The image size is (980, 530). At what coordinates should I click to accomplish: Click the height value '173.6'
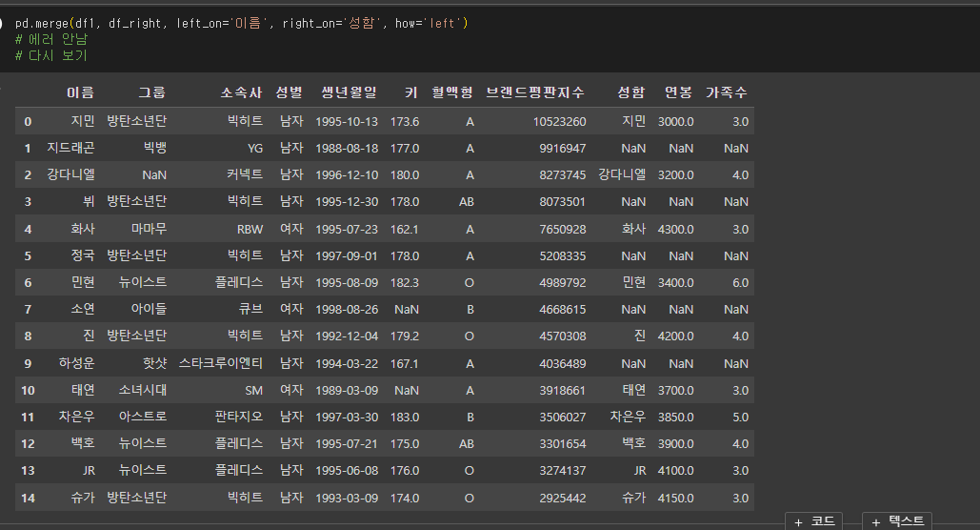click(x=405, y=121)
